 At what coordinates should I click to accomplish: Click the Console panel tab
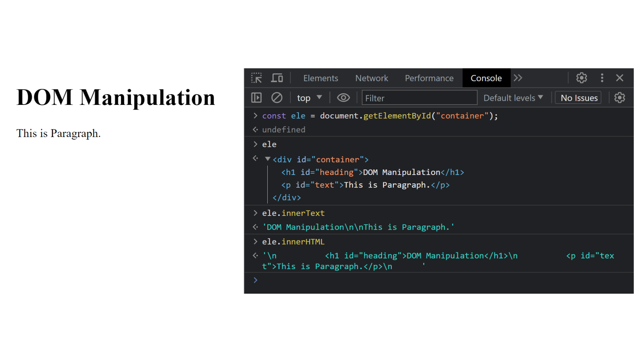[x=485, y=78]
